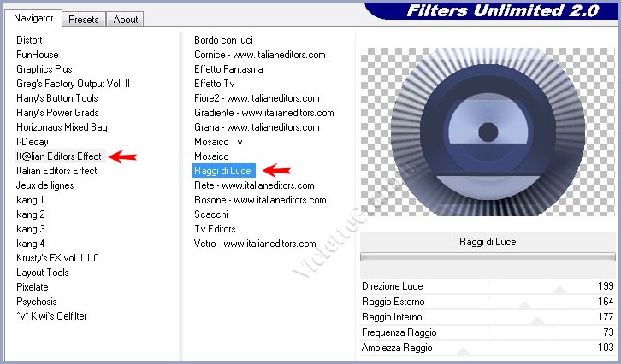Choose the Mosaico Tv effect
The image size is (621, 364).
218,142
